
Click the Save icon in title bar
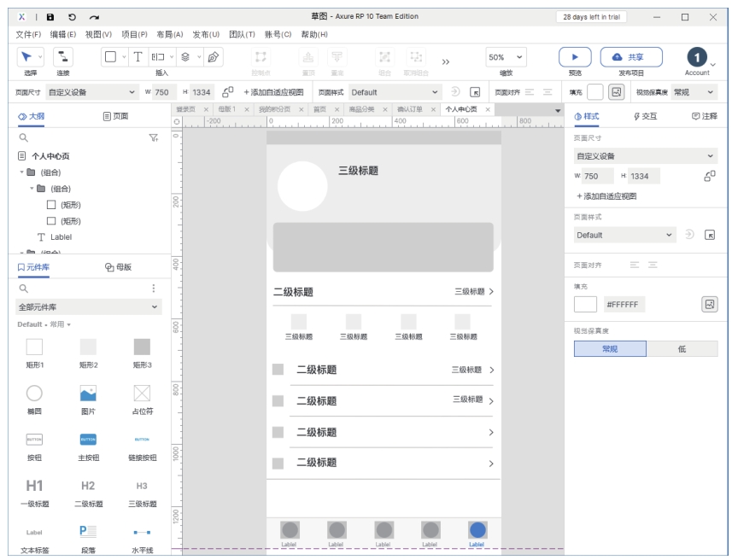pyautogui.click(x=50, y=17)
